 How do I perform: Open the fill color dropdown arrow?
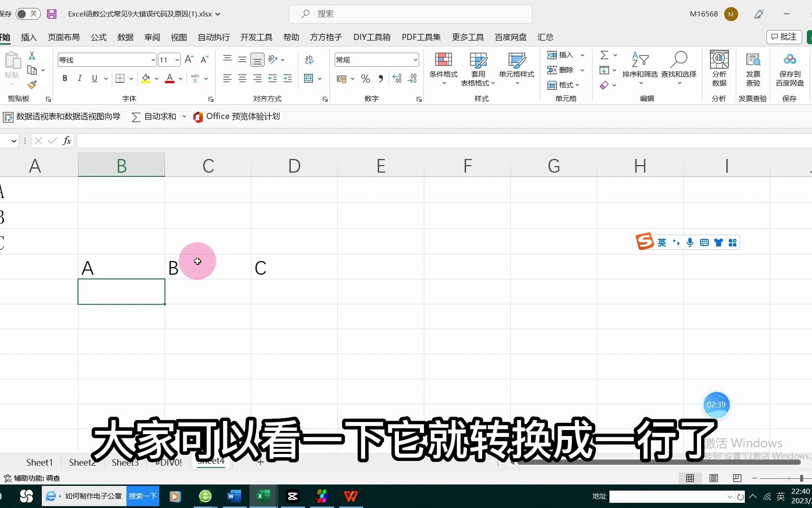coord(156,79)
